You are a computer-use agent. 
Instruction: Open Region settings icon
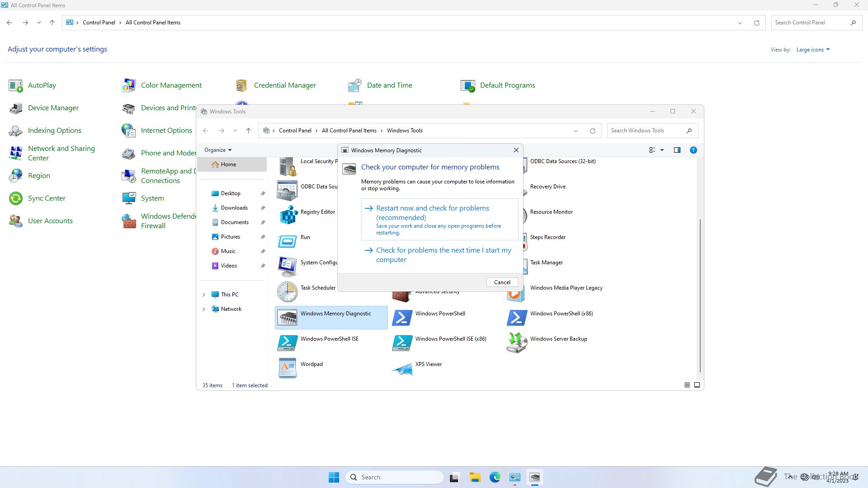16,176
